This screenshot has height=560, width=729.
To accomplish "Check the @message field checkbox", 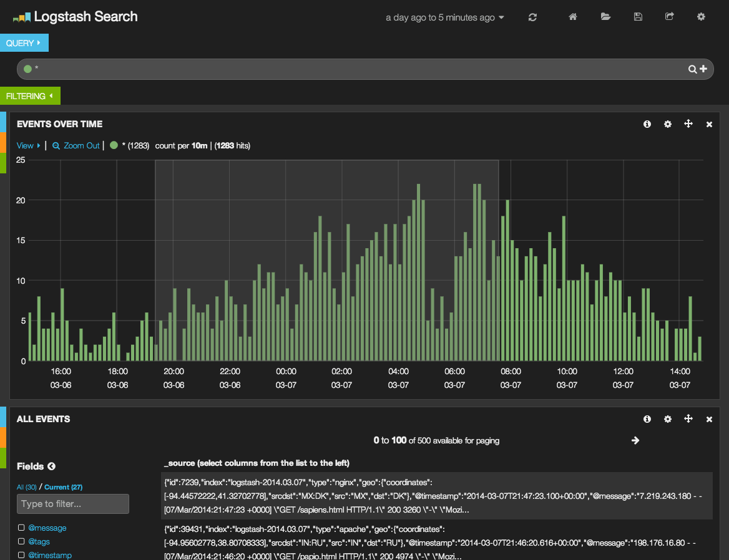I will [21, 528].
